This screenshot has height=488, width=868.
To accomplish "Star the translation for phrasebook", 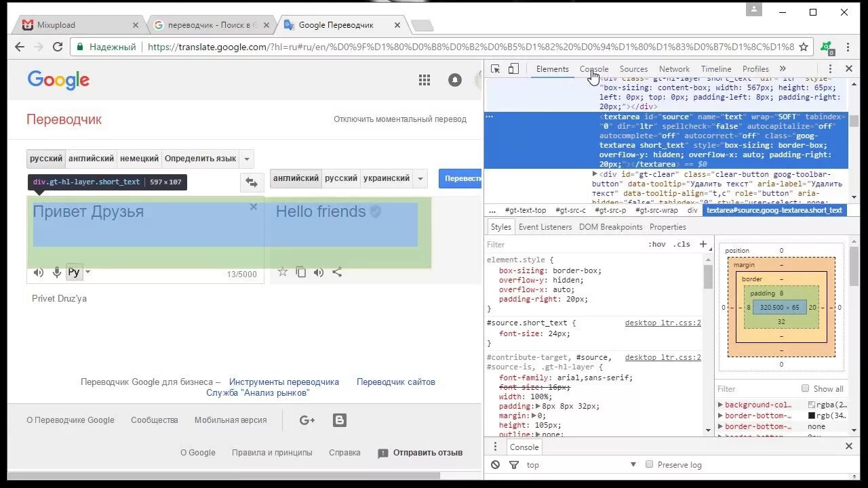I will [x=283, y=272].
